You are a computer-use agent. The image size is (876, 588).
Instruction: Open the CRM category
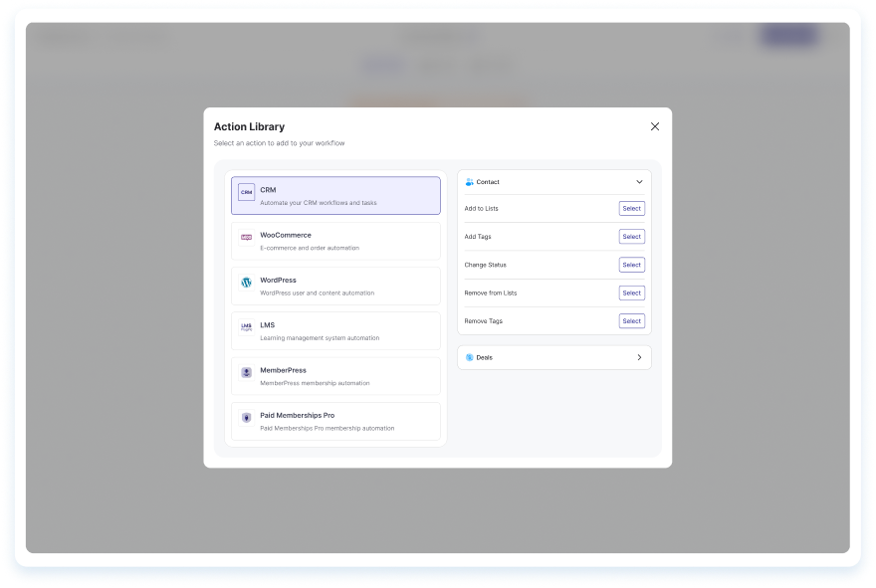tap(335, 196)
